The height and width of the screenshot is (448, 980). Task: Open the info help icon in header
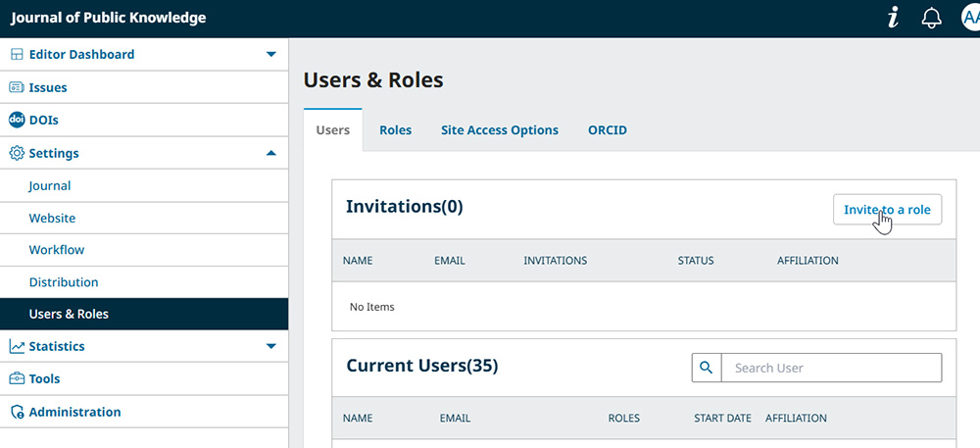tap(893, 18)
